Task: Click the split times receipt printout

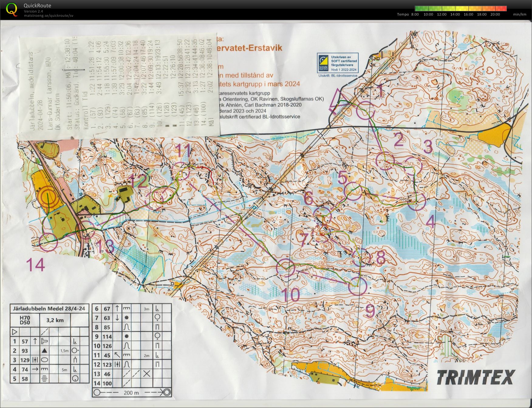Action: click(119, 85)
